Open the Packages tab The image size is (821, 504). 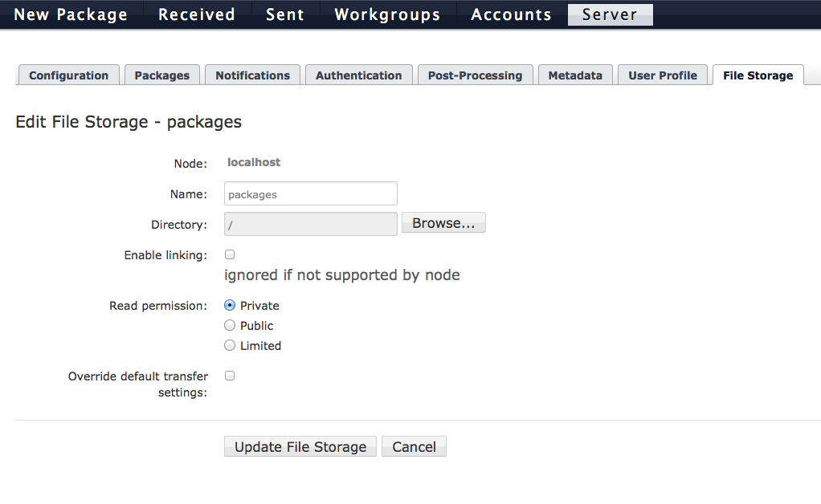tap(161, 75)
